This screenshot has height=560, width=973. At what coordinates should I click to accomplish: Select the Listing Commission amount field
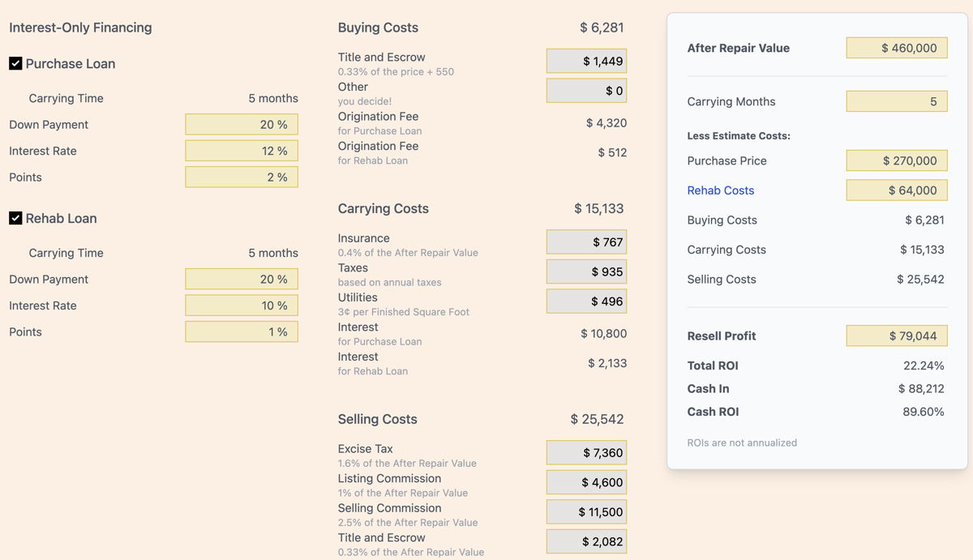pos(586,482)
